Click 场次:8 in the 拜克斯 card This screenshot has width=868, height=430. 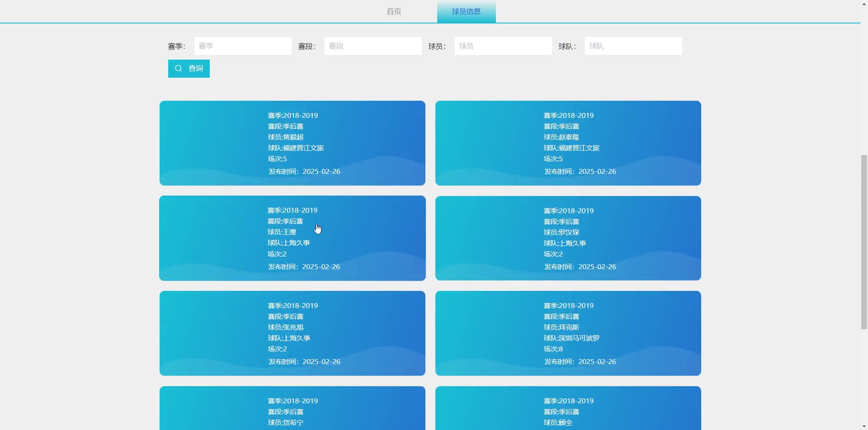tap(553, 349)
